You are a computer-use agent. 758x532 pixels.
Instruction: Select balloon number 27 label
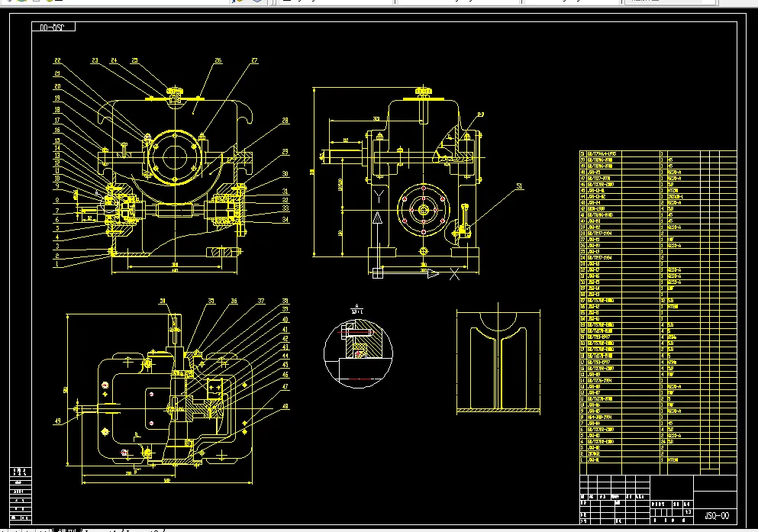(x=254, y=60)
